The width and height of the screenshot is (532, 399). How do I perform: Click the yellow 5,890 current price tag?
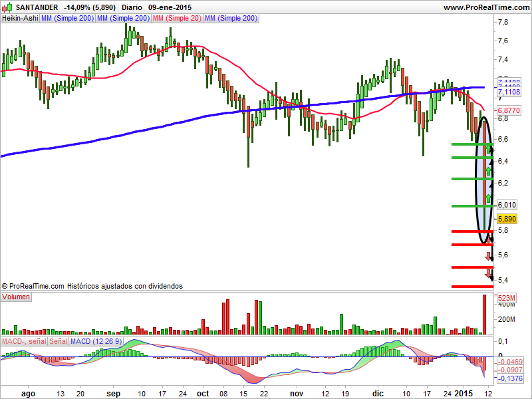[507, 219]
